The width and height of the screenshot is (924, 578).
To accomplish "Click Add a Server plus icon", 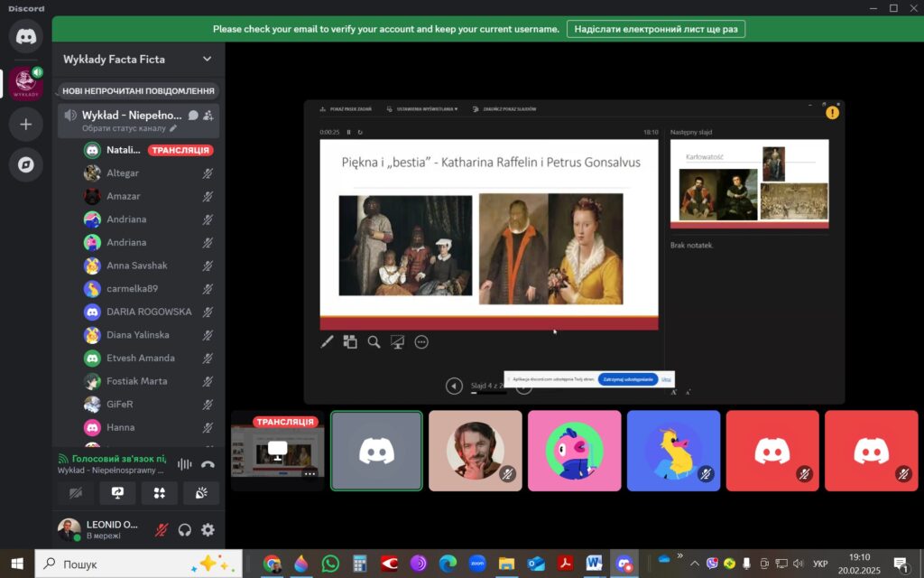I will (x=25, y=125).
